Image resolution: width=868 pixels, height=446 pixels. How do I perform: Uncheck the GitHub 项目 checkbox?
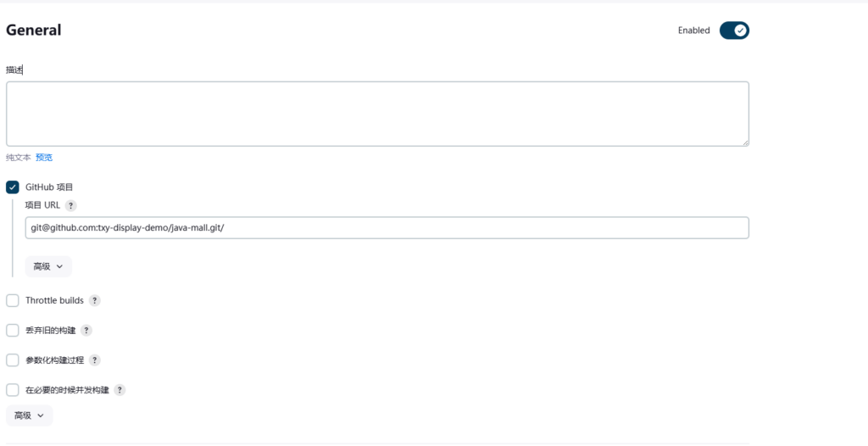point(13,187)
